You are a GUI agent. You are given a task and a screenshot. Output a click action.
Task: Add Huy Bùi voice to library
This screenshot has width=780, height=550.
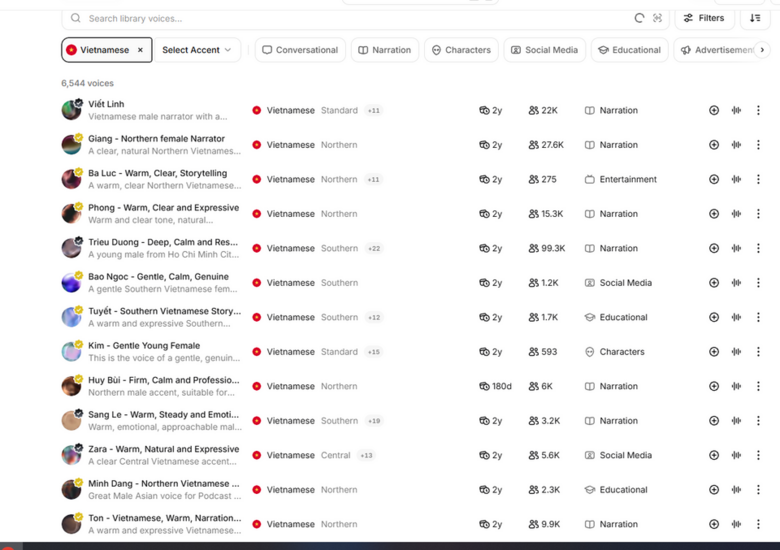click(x=714, y=386)
